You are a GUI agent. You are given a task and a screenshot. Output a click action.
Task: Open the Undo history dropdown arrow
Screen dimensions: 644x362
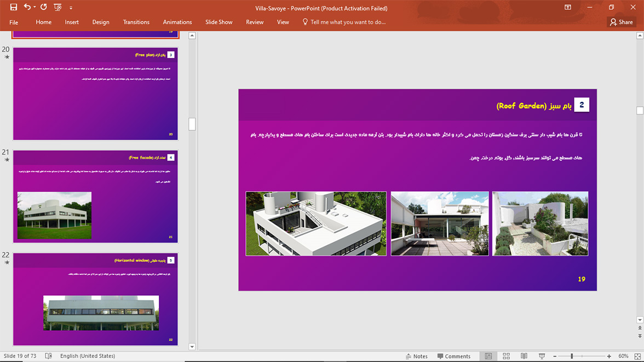pos(34,7)
